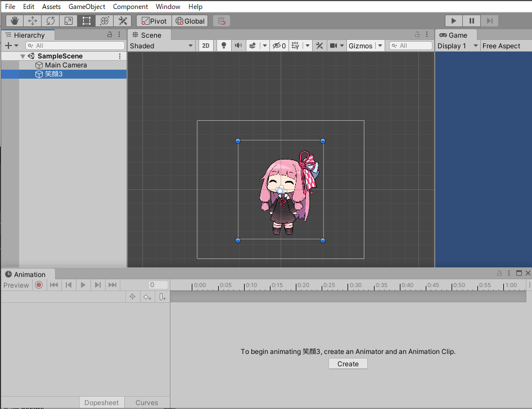Open Hierarchy panel options menu
The image size is (532, 409).
click(x=119, y=35)
